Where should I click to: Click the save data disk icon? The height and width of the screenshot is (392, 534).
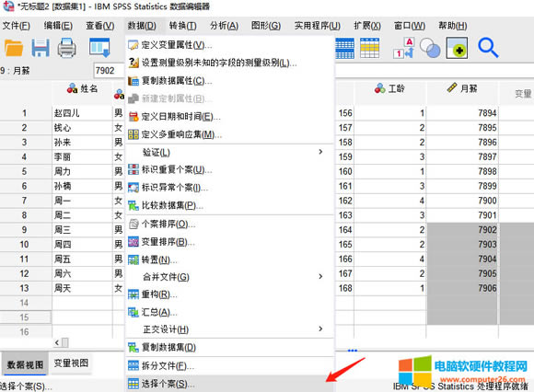pos(41,48)
